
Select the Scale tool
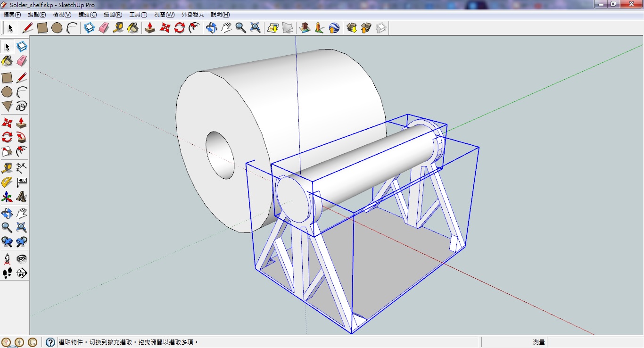tap(7, 151)
